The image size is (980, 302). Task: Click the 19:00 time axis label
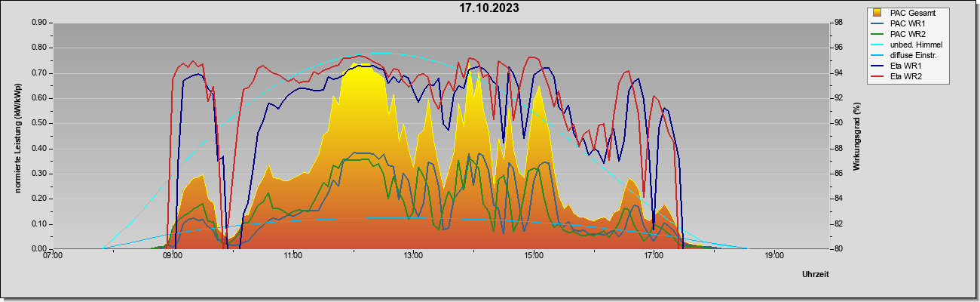(774, 256)
